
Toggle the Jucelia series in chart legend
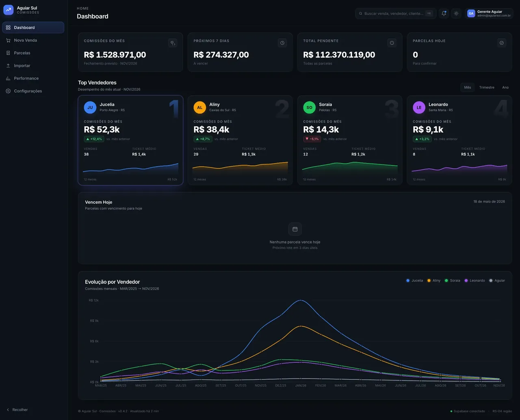point(415,281)
